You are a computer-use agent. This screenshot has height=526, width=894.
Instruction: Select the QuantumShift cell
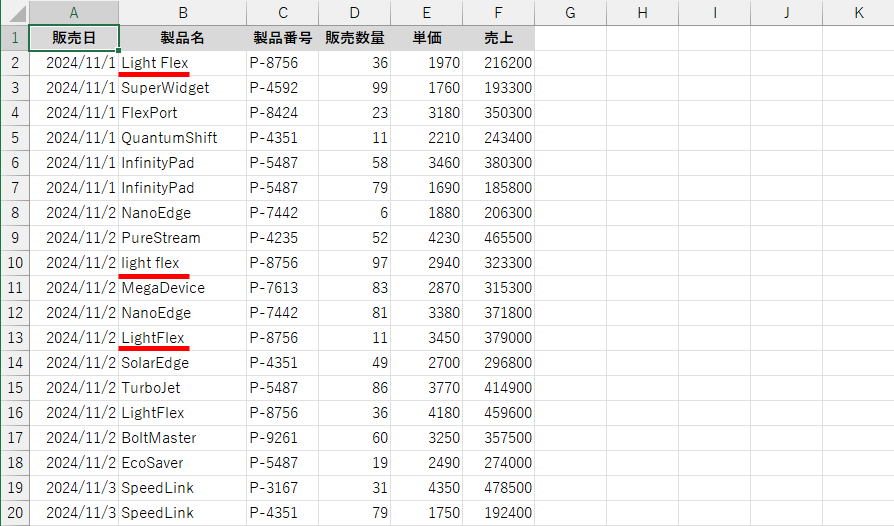click(182, 138)
